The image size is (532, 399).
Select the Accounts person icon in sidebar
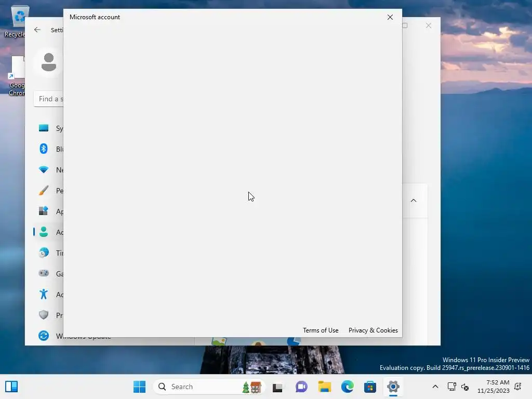44,232
